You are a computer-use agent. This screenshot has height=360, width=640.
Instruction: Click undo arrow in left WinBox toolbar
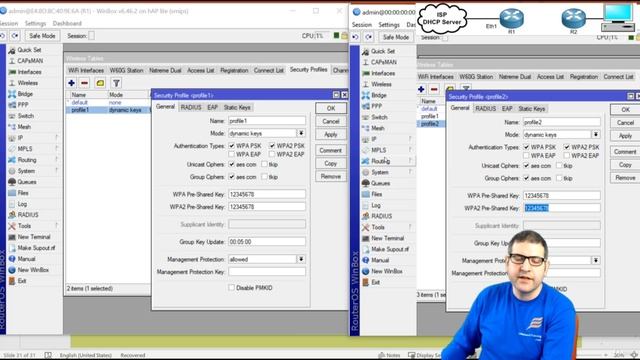pos(3,36)
